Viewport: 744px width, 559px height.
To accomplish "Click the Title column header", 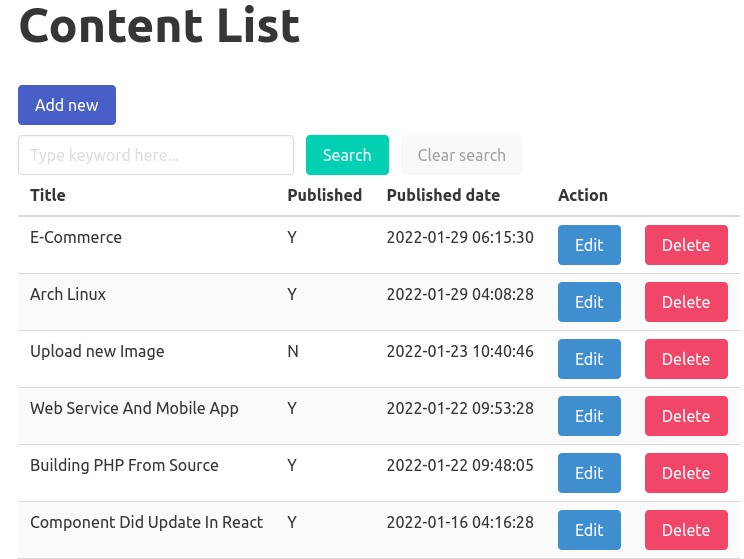I will coord(48,195).
